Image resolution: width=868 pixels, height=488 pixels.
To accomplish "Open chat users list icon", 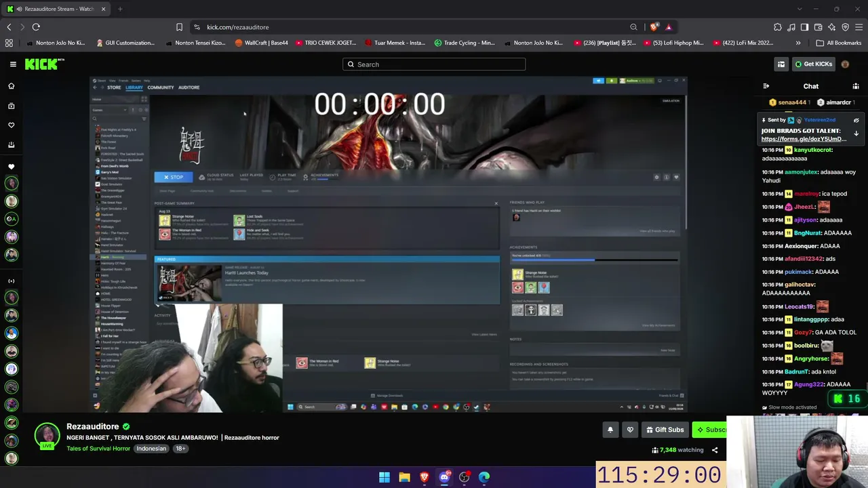I will pos(856,86).
